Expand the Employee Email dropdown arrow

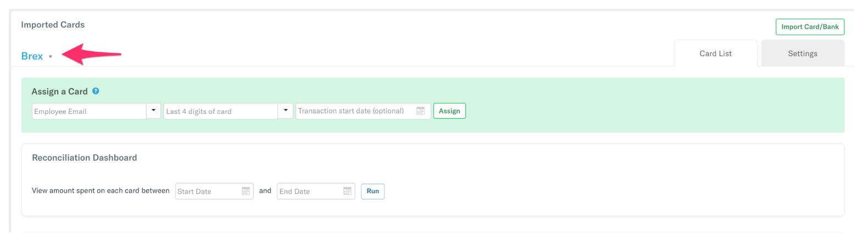[154, 111]
